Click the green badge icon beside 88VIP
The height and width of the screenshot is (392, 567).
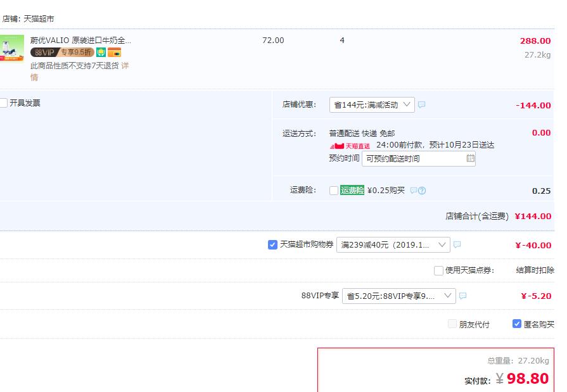101,53
